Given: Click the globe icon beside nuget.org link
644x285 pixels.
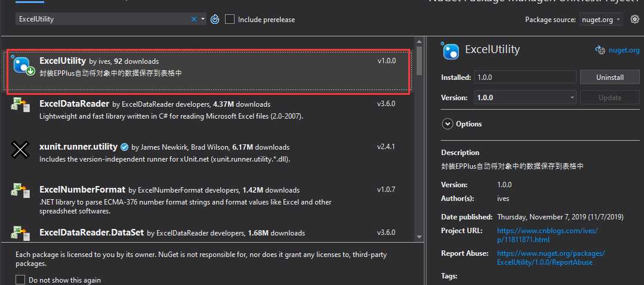Looking at the screenshot, I should pos(600,50).
